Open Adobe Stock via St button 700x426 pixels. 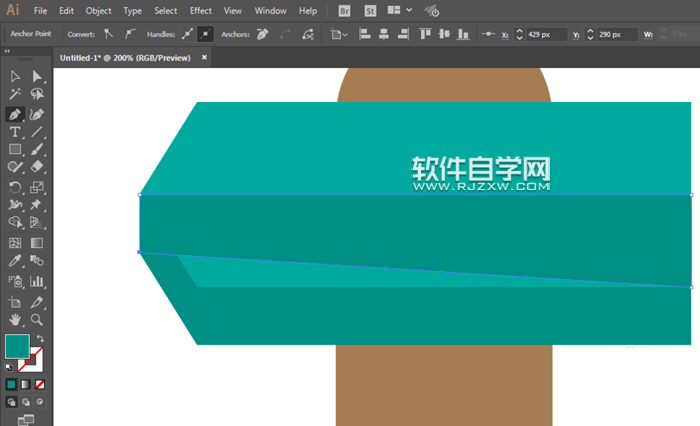point(370,11)
